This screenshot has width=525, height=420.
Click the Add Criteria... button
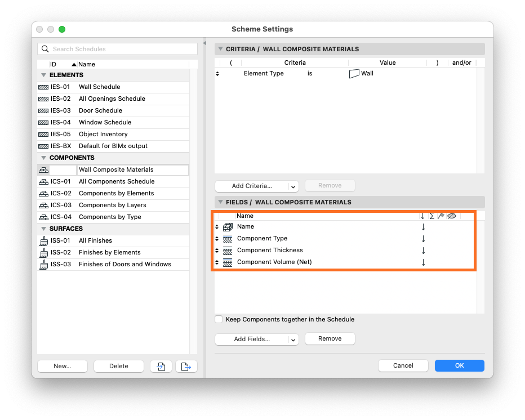pyautogui.click(x=252, y=186)
